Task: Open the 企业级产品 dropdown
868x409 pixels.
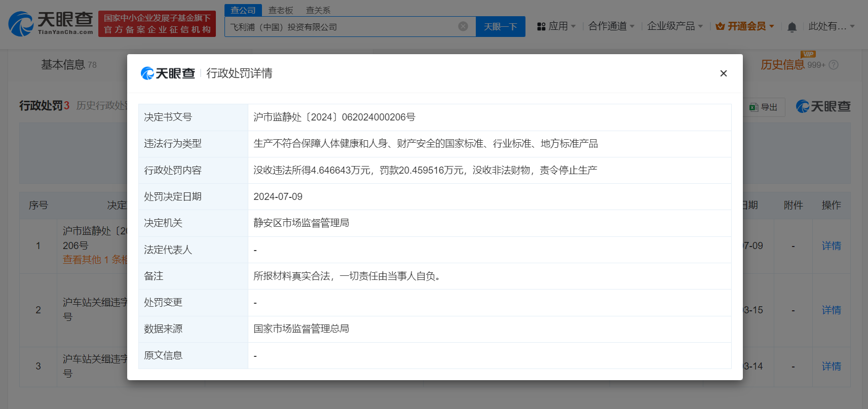Action: point(674,26)
